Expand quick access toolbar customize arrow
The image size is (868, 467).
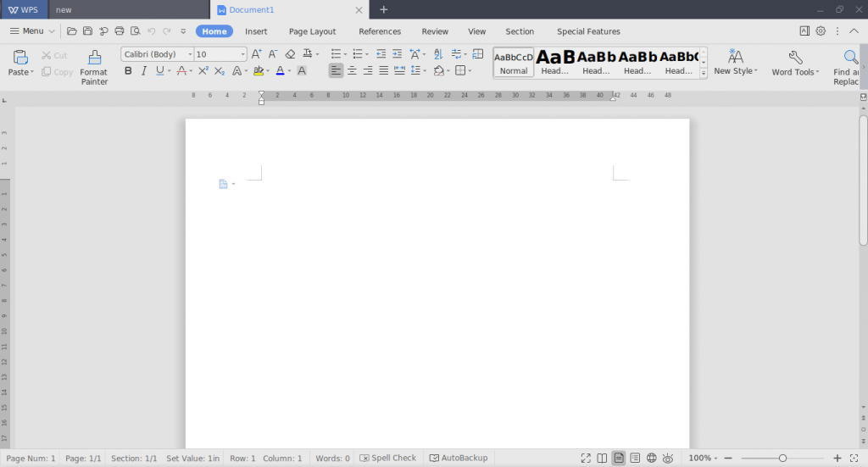[183, 31]
